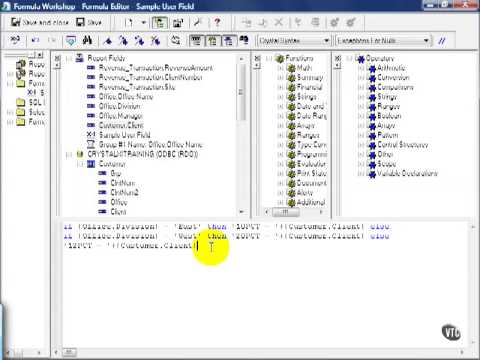Image resolution: width=480 pixels, height=360 pixels.
Task: Click the Report Fields vertical scrollbar thumb
Action: (241, 92)
